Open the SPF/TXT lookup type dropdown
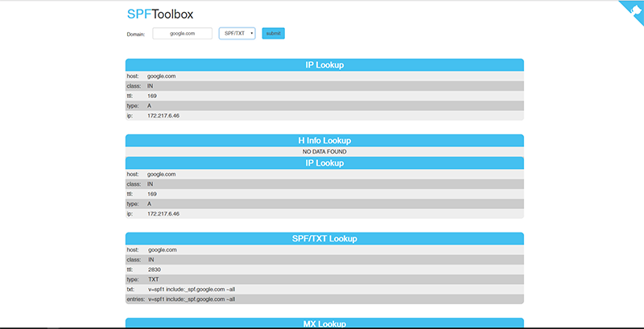 point(237,34)
